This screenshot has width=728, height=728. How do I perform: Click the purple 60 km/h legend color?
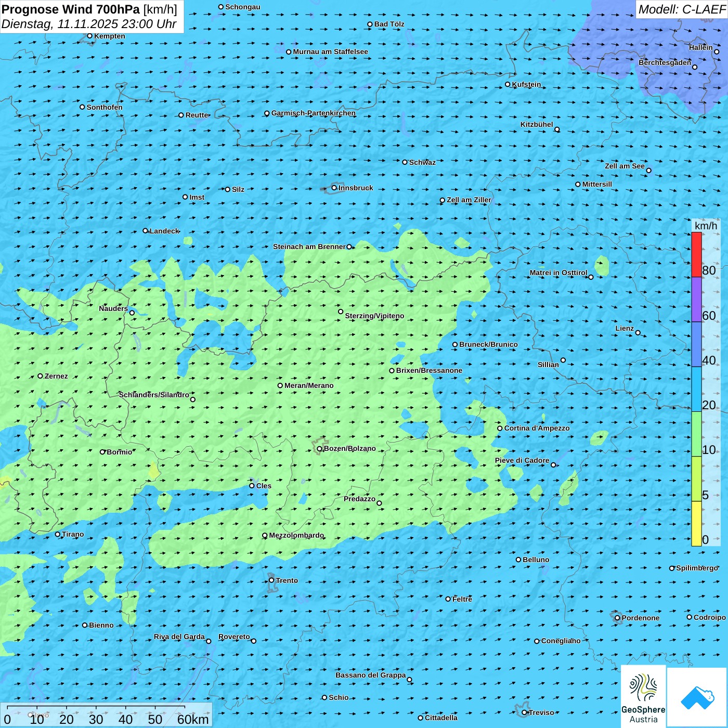696,300
